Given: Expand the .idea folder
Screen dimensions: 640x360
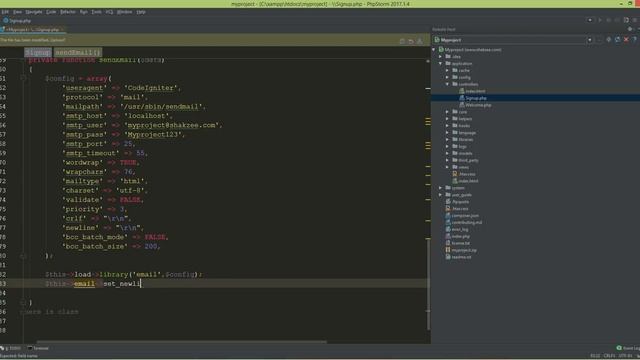Looking at the screenshot, I should pos(440,57).
